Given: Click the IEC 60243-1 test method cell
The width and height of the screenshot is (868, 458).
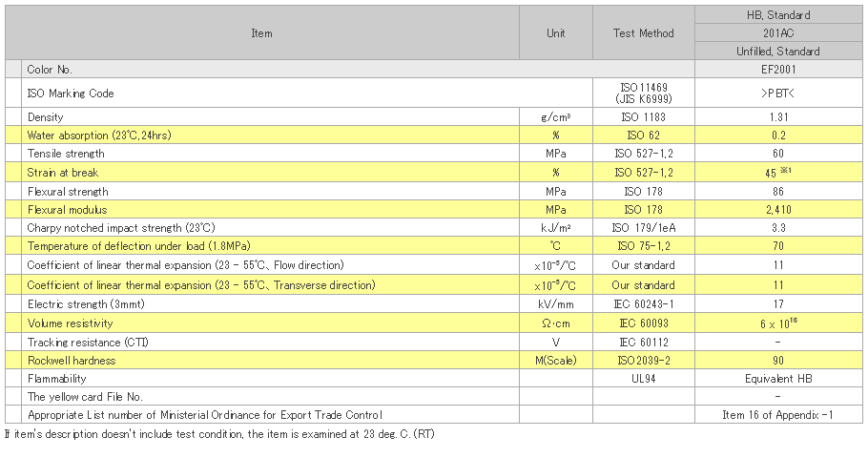Looking at the screenshot, I should [x=643, y=304].
